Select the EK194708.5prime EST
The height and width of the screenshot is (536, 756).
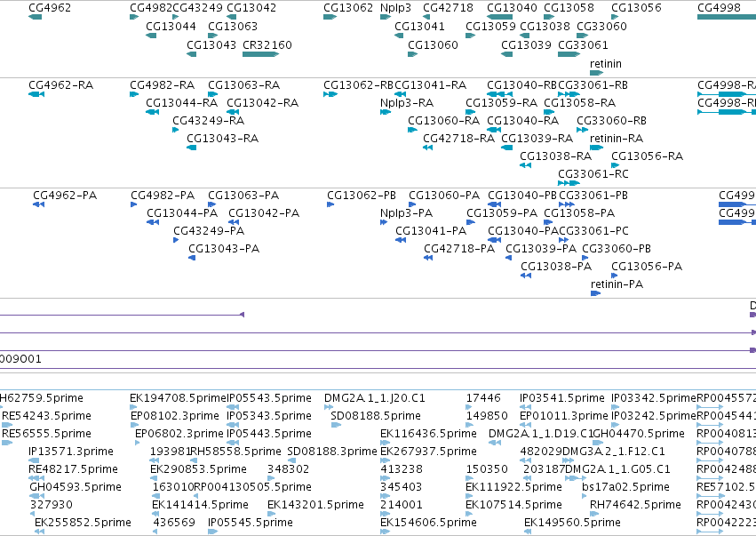(x=178, y=398)
